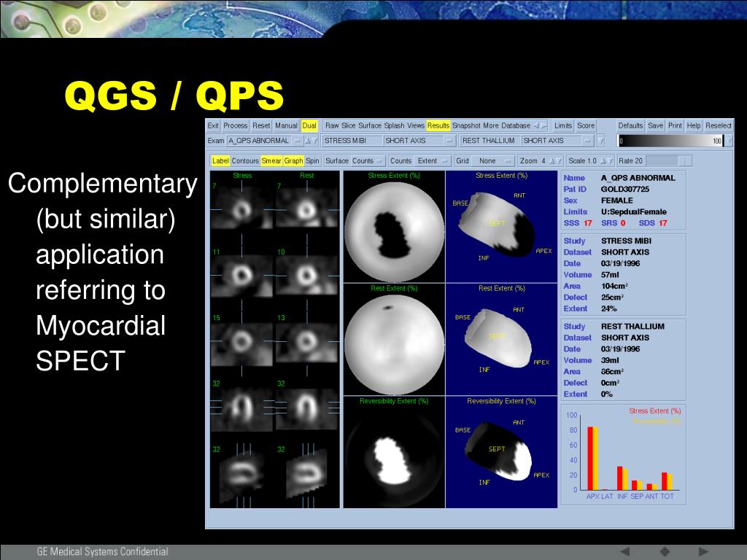Screen dimensions: 747x560
Task: Click the Save button
Action: coord(656,125)
